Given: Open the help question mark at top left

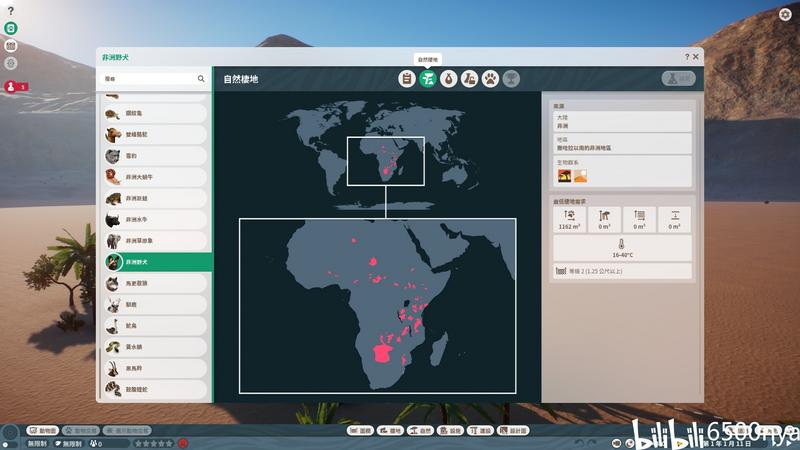Looking at the screenshot, I should coord(11,11).
